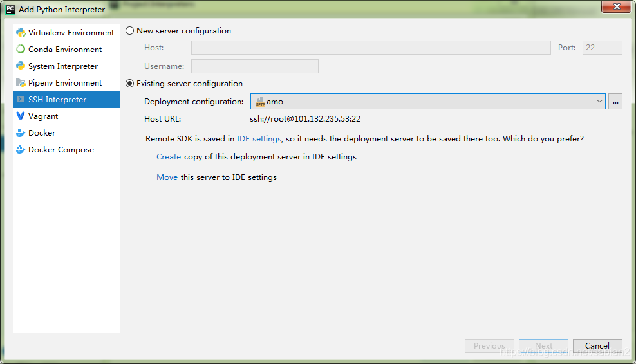This screenshot has height=364, width=636.
Task: Click the Username input field
Action: coord(255,66)
